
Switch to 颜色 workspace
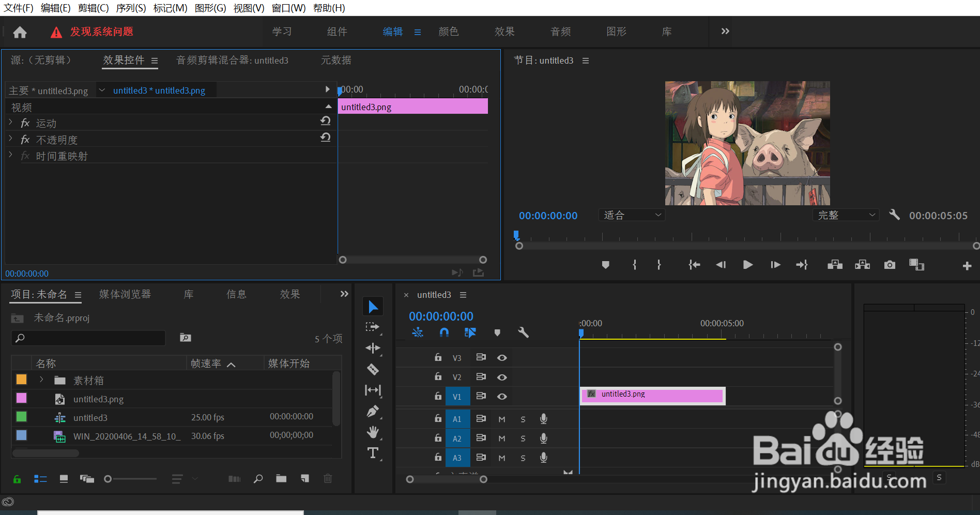(448, 32)
